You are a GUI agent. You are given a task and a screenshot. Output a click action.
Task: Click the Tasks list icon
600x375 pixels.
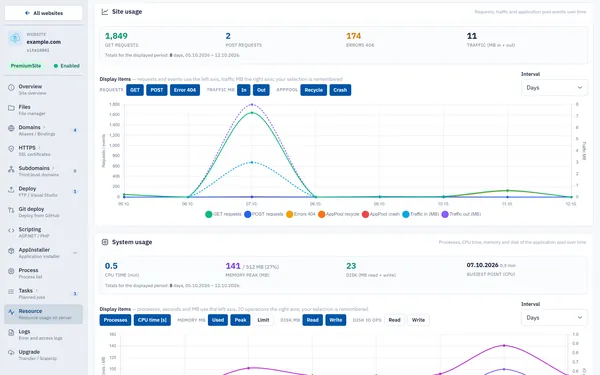click(11, 292)
